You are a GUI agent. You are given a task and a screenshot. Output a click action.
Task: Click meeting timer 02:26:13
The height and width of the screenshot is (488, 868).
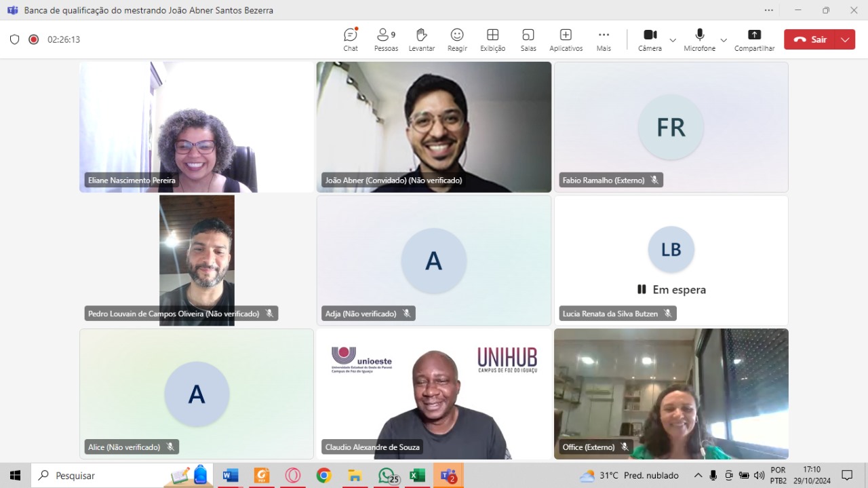point(64,39)
